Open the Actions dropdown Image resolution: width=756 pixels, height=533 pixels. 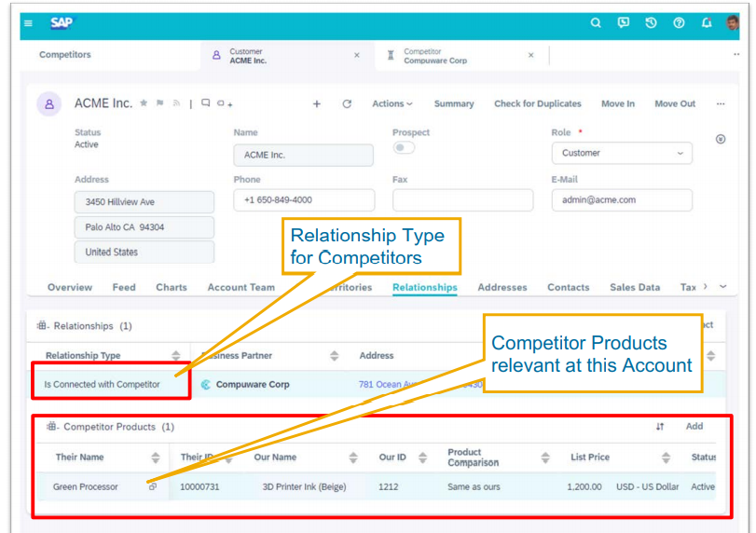point(392,103)
